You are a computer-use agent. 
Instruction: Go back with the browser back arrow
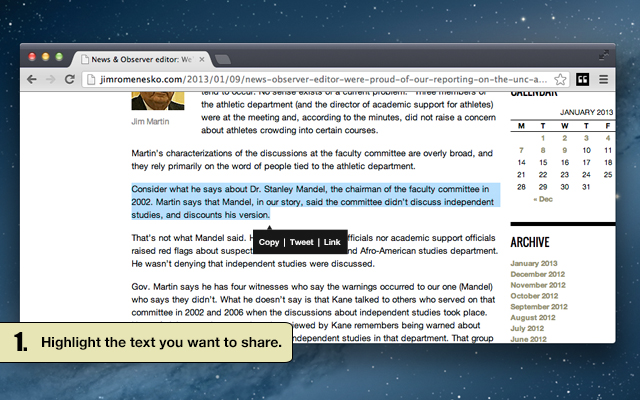(31, 79)
